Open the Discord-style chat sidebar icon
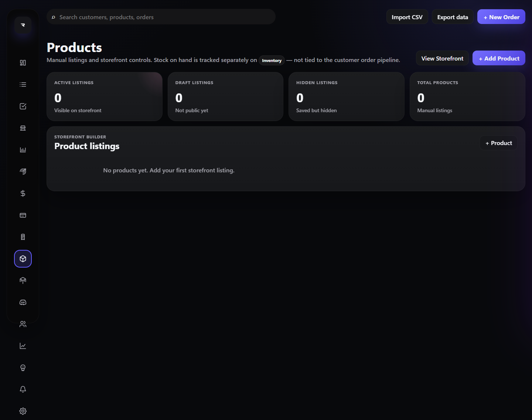This screenshot has width=532, height=420. coord(23,302)
